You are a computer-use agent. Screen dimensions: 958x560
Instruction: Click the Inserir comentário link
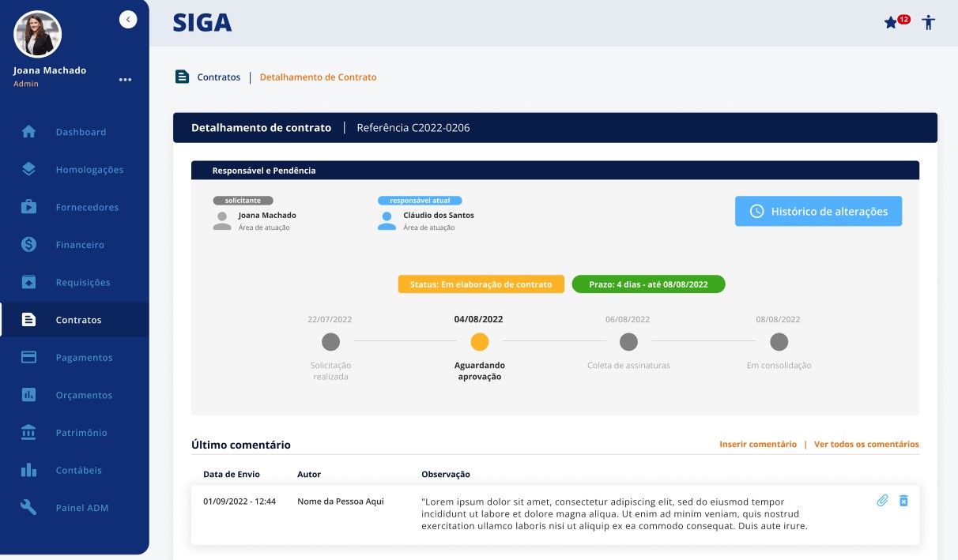tap(759, 444)
